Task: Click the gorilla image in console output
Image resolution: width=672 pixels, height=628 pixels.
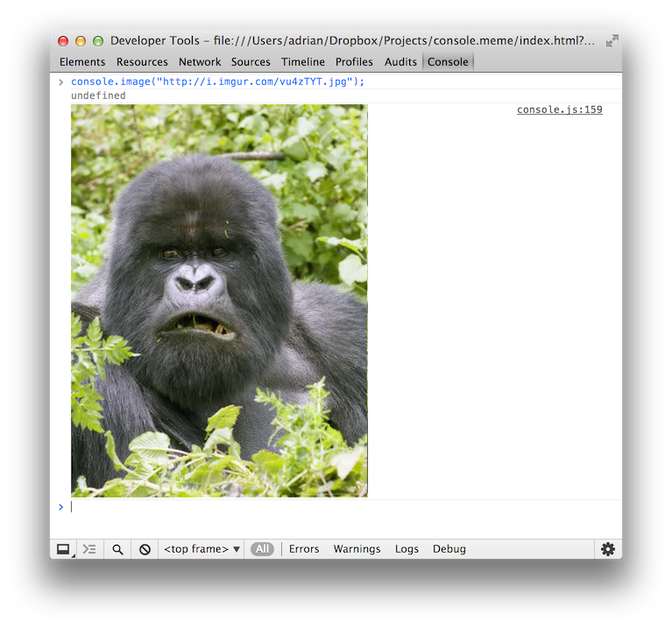Action: [x=219, y=300]
